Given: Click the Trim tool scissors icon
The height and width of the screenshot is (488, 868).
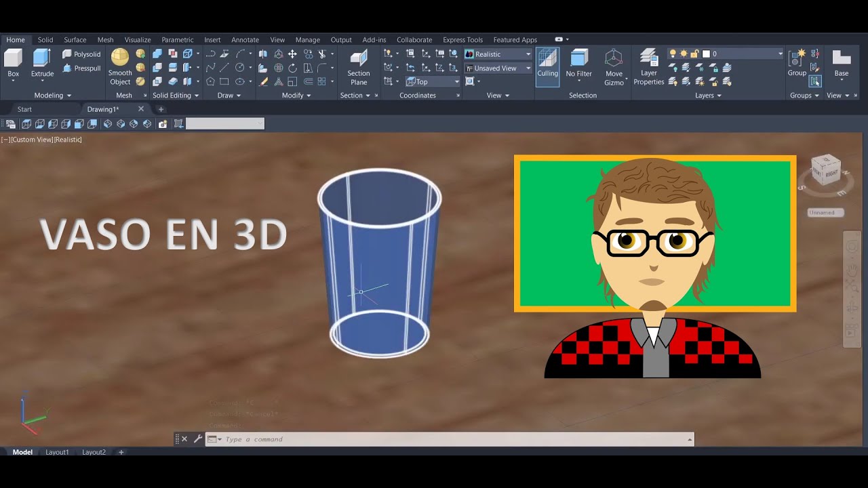Looking at the screenshot, I should coord(322,54).
